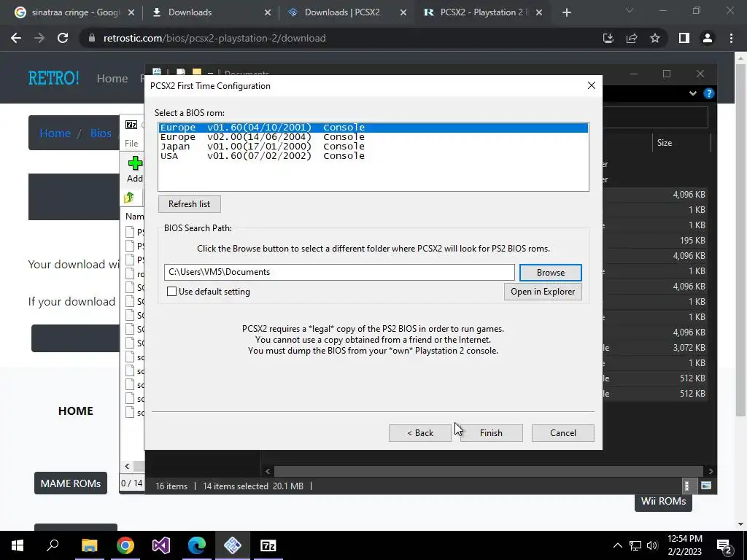Click Home in the Retrostic navbar
This screenshot has height=560, width=747.
pos(112,79)
